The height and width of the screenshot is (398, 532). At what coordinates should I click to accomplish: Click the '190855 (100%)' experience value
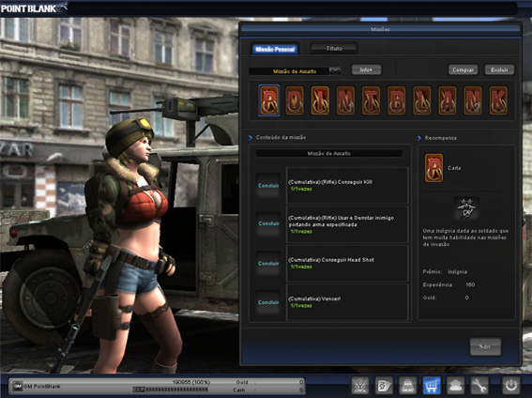(x=191, y=382)
